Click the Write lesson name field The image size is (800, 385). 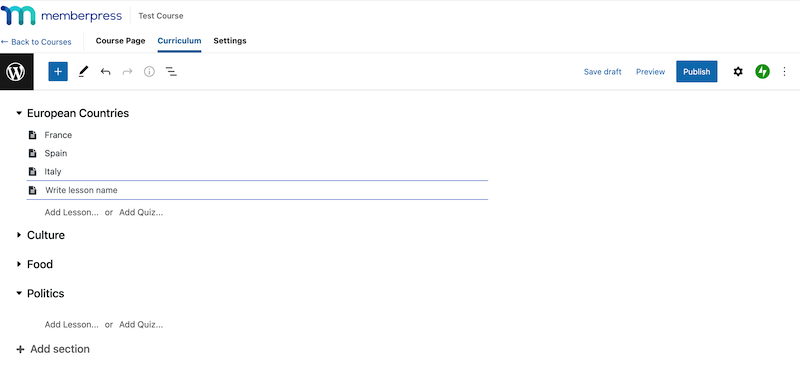pyautogui.click(x=257, y=190)
